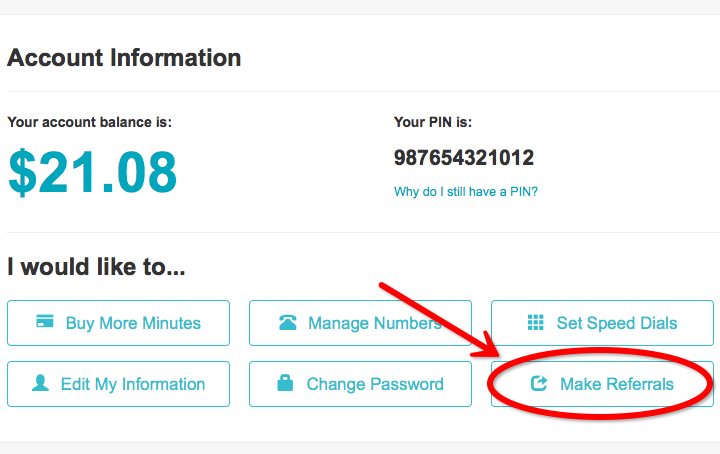This screenshot has height=454, width=720.
Task: Click the Account Information heading
Action: coord(124,58)
